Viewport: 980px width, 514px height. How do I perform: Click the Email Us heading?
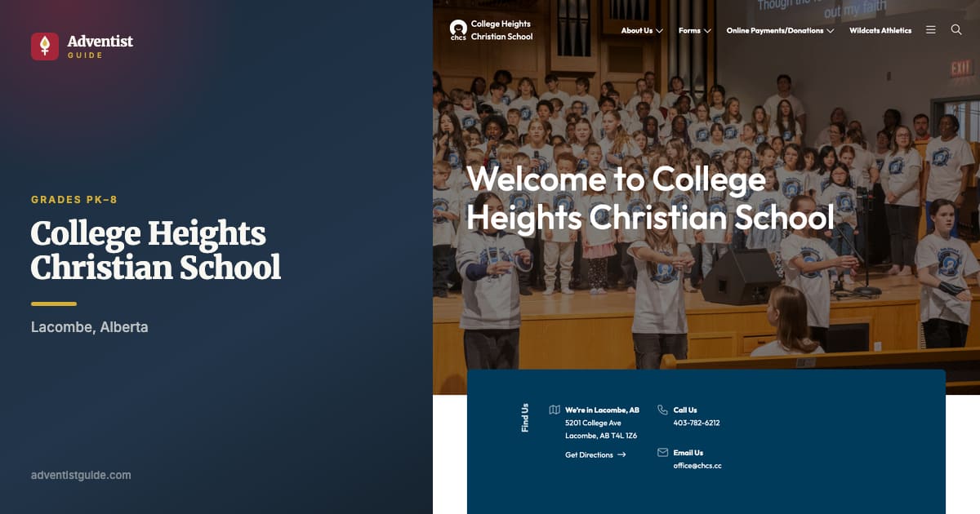click(688, 452)
